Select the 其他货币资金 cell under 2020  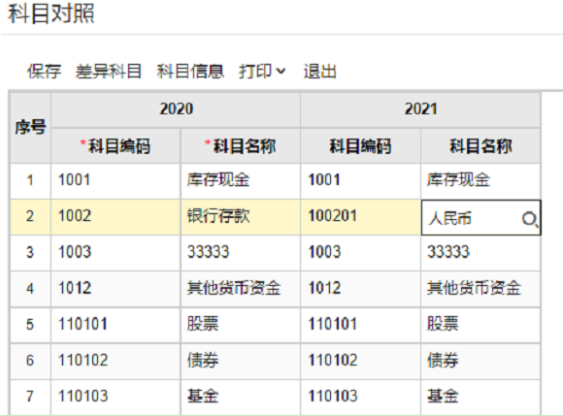pyautogui.click(x=241, y=289)
